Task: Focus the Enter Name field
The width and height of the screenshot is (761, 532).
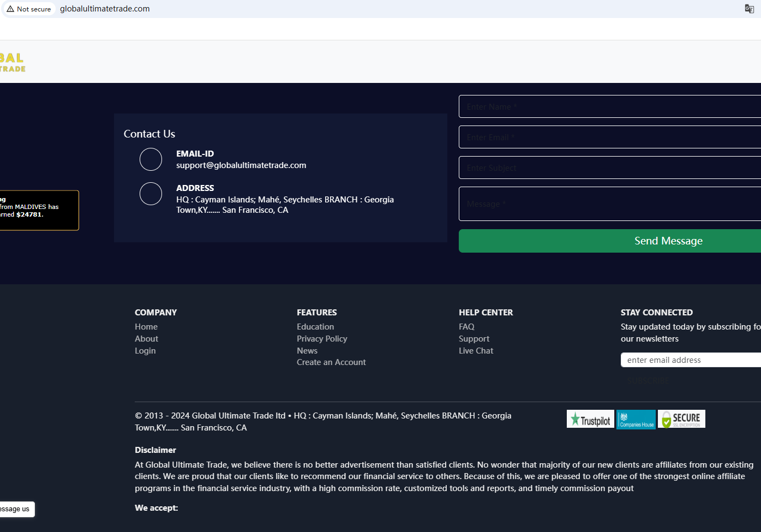Action: pyautogui.click(x=610, y=106)
